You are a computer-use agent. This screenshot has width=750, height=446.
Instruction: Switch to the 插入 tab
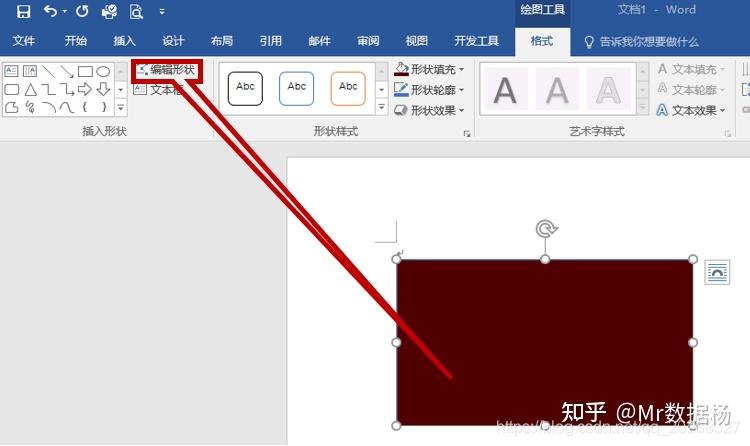click(124, 41)
